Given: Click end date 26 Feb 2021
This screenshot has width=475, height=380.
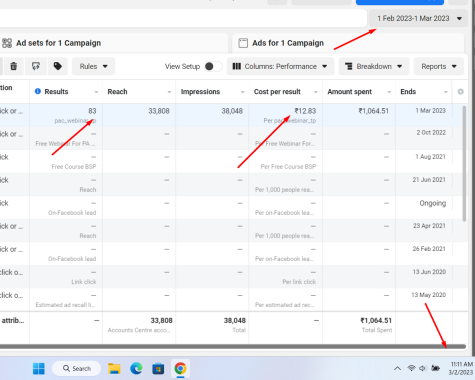Looking at the screenshot, I should [429, 249].
